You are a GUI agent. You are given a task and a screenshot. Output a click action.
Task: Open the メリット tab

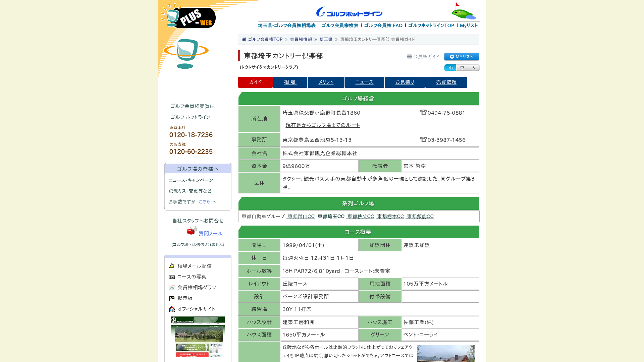326,82
